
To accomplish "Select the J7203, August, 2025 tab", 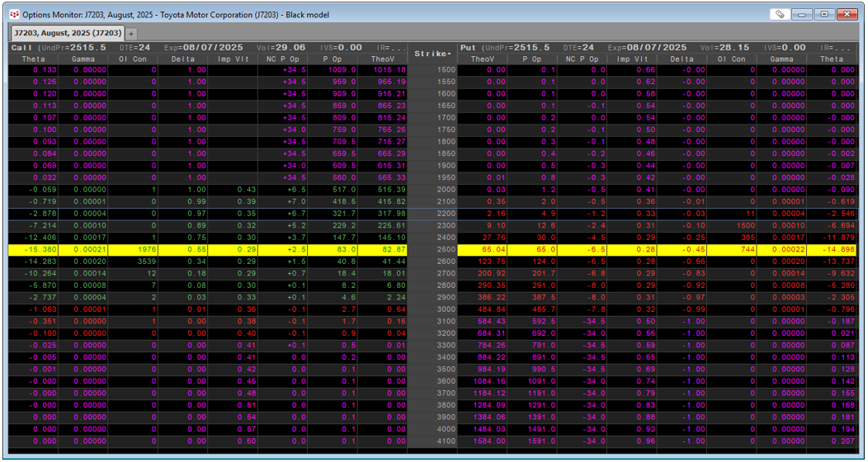I will (67, 33).
